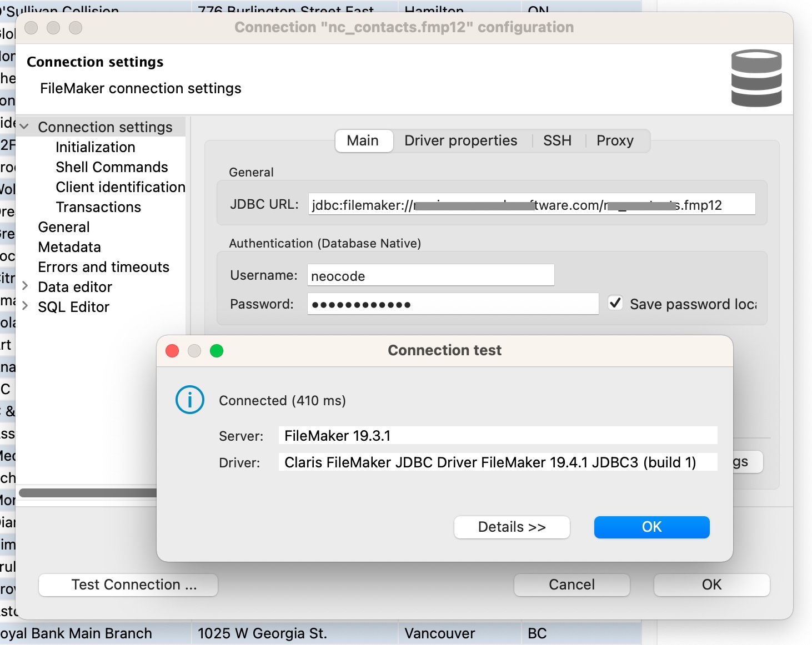The image size is (812, 645).
Task: Select Transactions in the sidebar tree
Action: (x=98, y=207)
